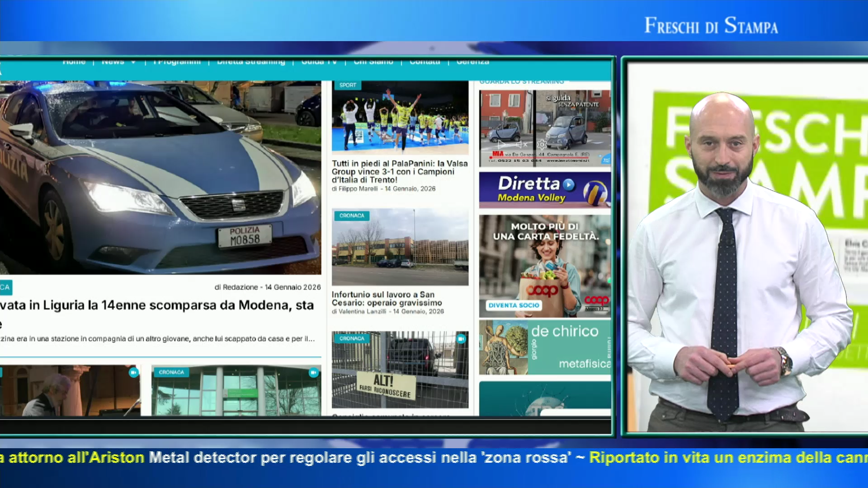Open the Guida TV menu item
The height and width of the screenshot is (488, 868).
tap(319, 62)
